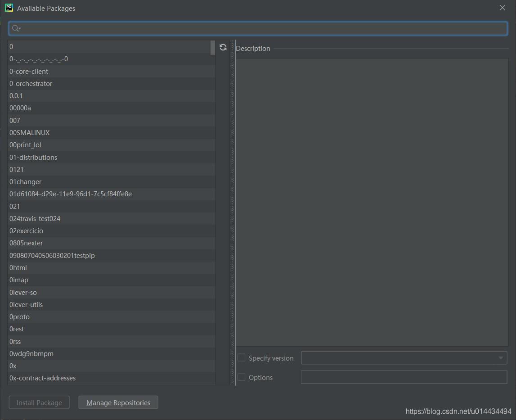Select package 0-._.-._.-._.-._.-._.-0
Image resolution: width=516 pixels, height=420 pixels.
pyautogui.click(x=112, y=59)
